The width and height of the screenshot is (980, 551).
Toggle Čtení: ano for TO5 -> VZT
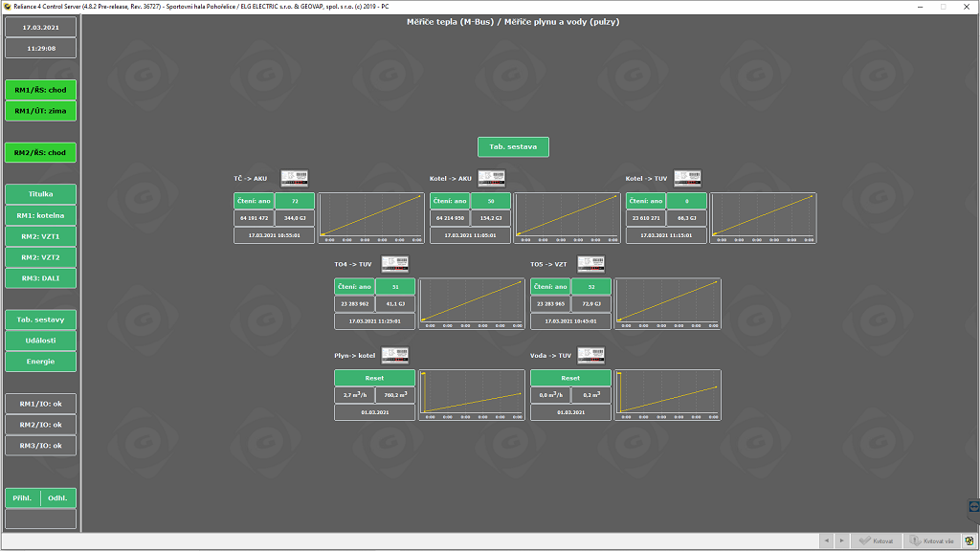point(549,287)
